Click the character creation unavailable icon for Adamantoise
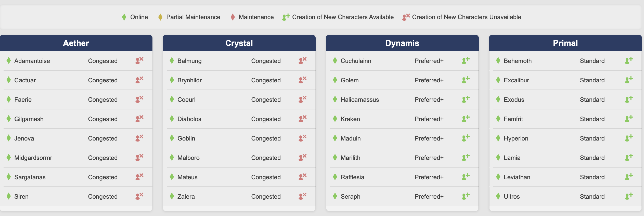The height and width of the screenshot is (216, 644). [x=139, y=60]
